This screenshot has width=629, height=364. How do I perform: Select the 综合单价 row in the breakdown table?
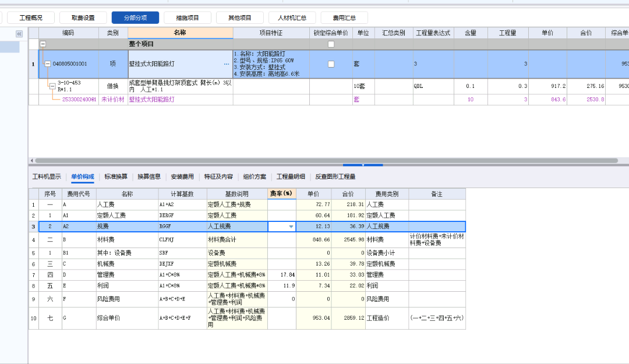coord(175,318)
